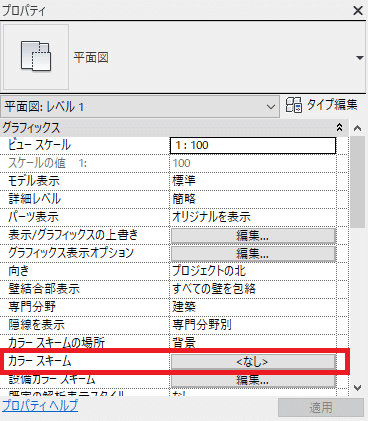
Task: Open the 平面図 type selector dropdown arrow
Action: [x=359, y=58]
